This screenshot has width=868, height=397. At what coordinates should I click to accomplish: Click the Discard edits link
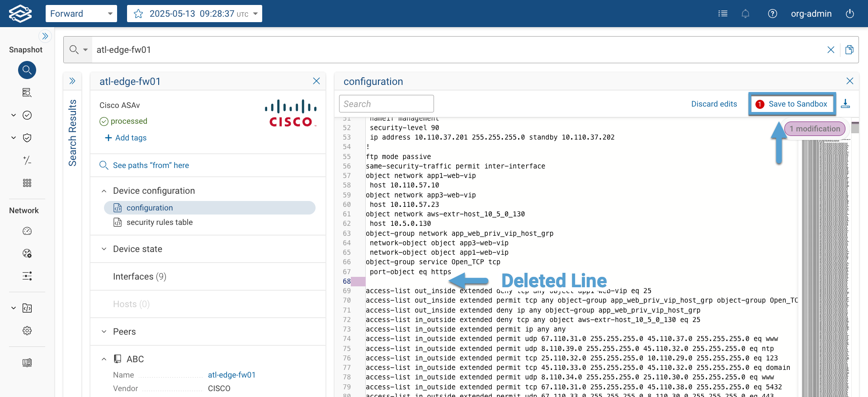click(x=714, y=104)
